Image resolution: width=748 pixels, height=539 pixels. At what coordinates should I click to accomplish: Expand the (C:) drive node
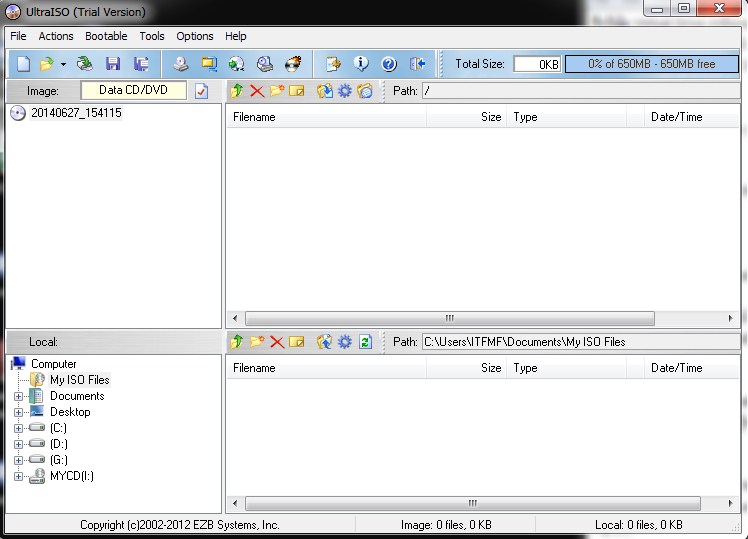pyautogui.click(x=18, y=428)
